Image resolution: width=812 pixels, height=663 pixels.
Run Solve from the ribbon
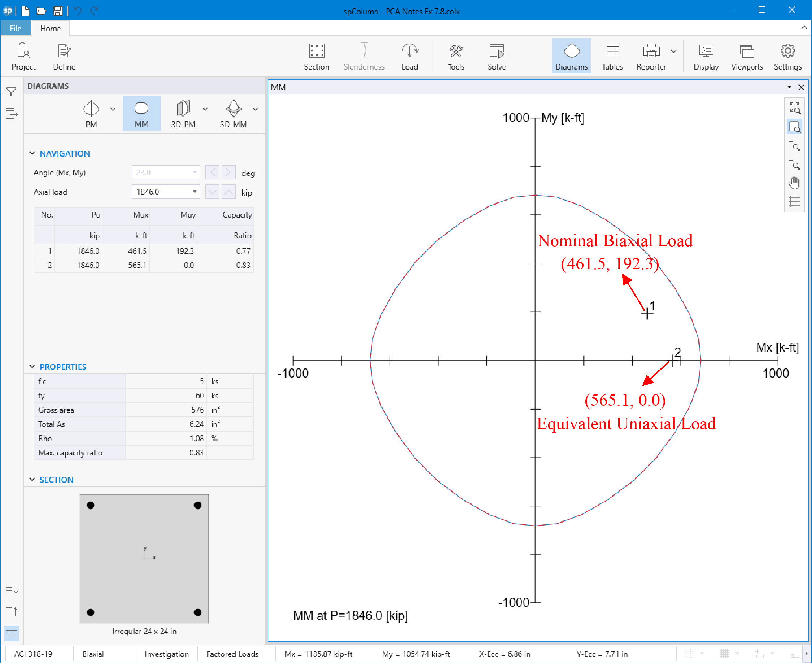tap(497, 57)
